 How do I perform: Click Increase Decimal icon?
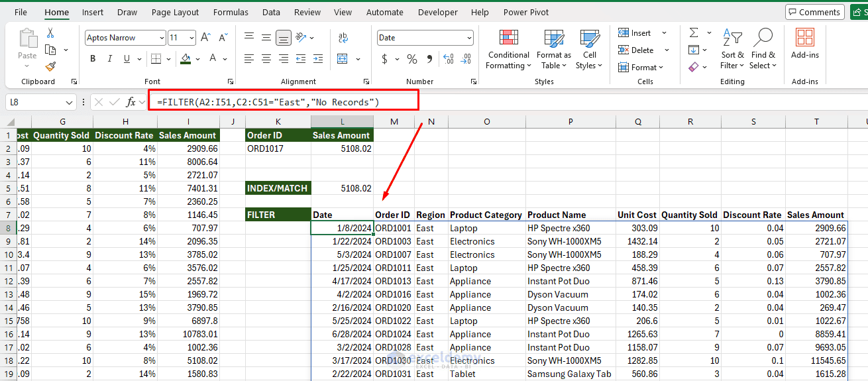click(449, 60)
